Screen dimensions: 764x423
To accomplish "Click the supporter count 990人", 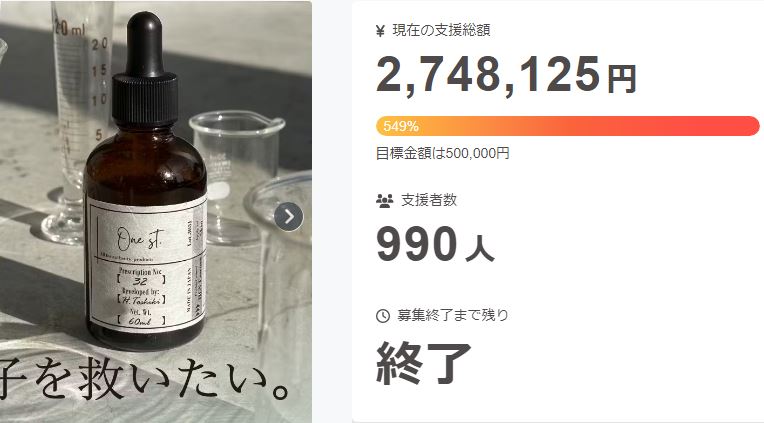I will pos(435,245).
